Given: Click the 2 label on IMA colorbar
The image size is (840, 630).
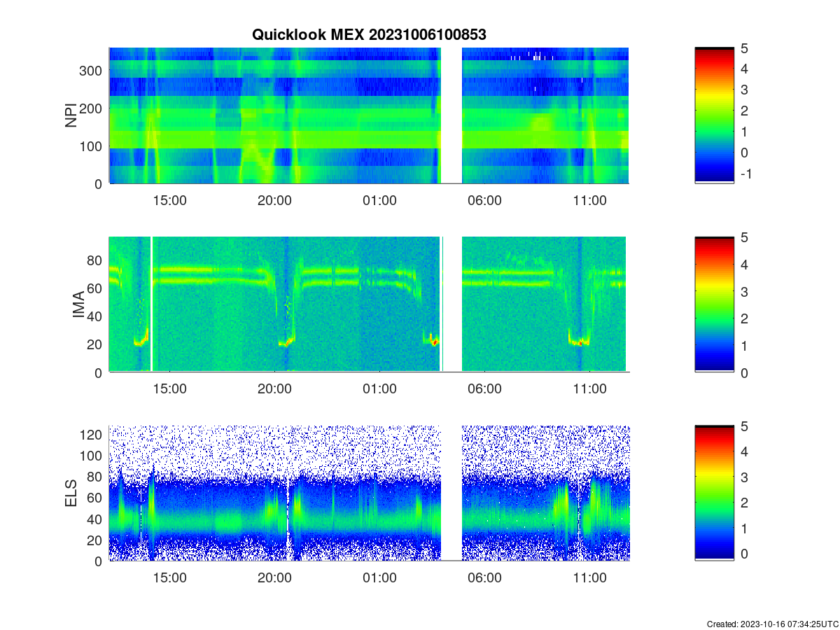Looking at the screenshot, I should [743, 318].
